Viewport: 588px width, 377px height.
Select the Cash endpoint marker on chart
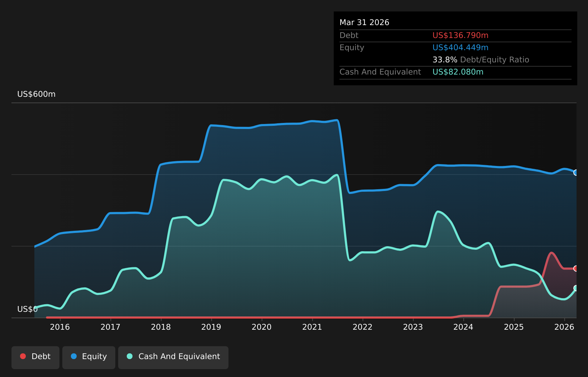[576, 288]
